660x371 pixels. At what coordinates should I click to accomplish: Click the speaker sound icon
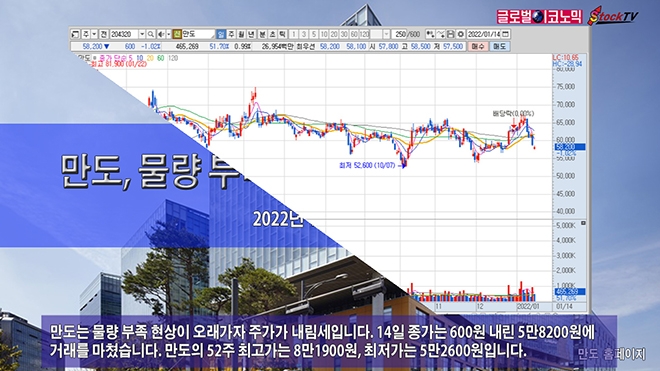click(161, 34)
